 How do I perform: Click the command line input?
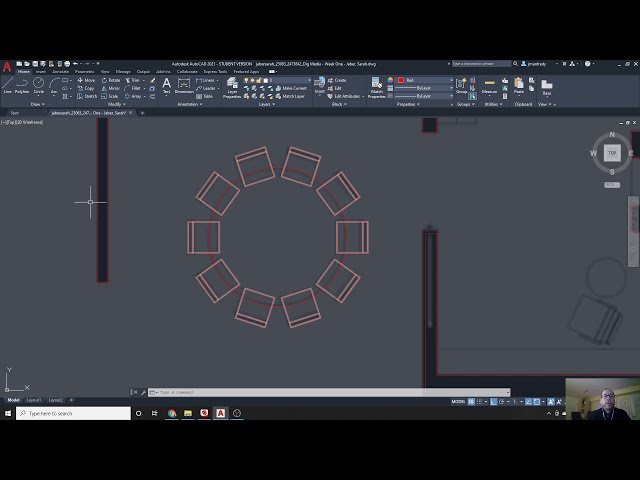point(329,393)
